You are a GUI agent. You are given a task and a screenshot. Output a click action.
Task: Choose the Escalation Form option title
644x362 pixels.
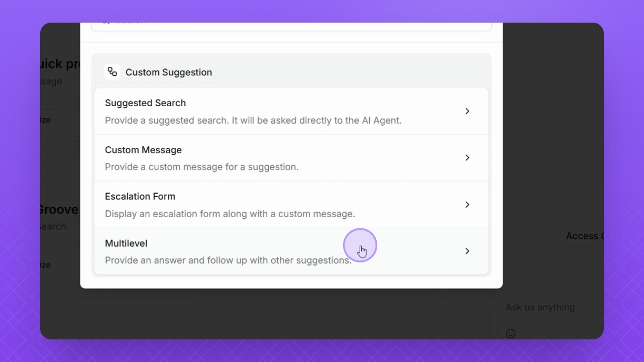tap(140, 197)
